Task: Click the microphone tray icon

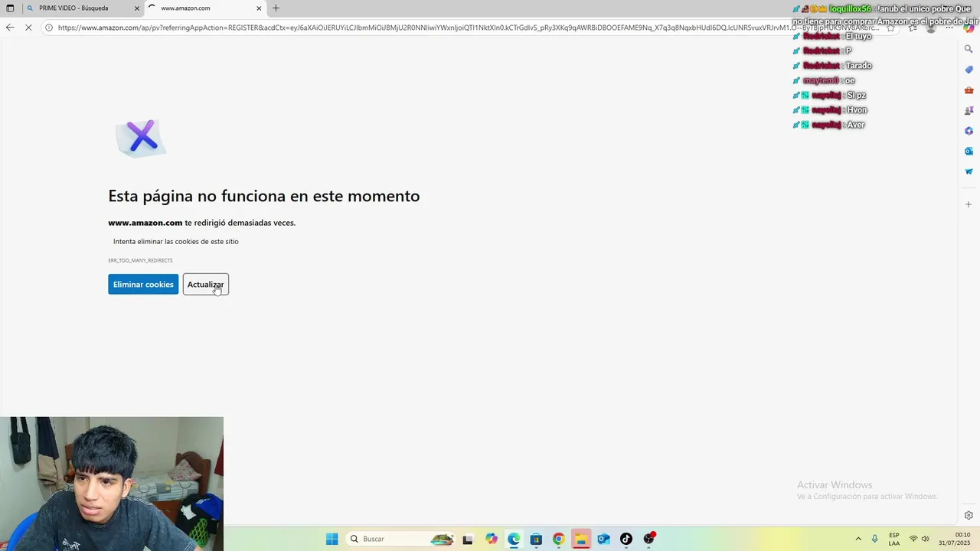Action: (x=874, y=539)
